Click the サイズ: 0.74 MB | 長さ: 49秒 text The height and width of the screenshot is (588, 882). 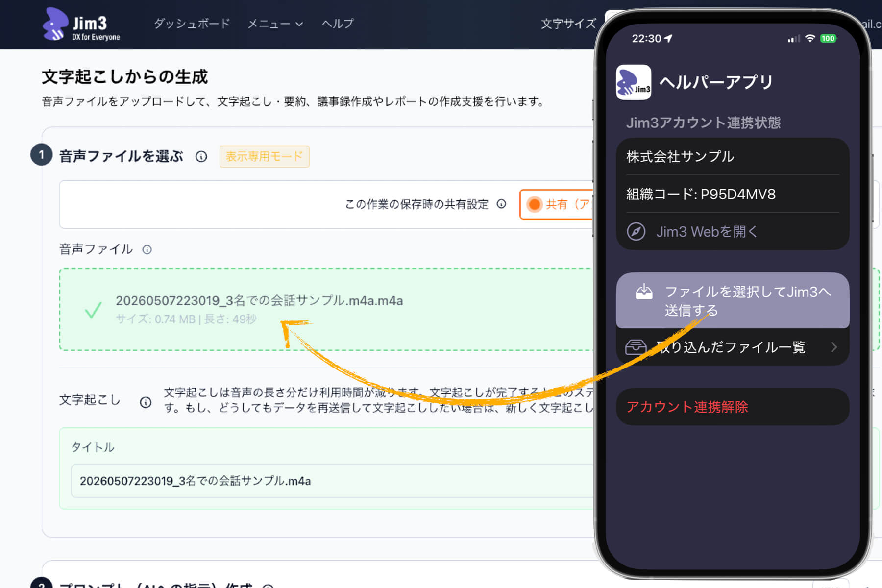[x=186, y=319]
